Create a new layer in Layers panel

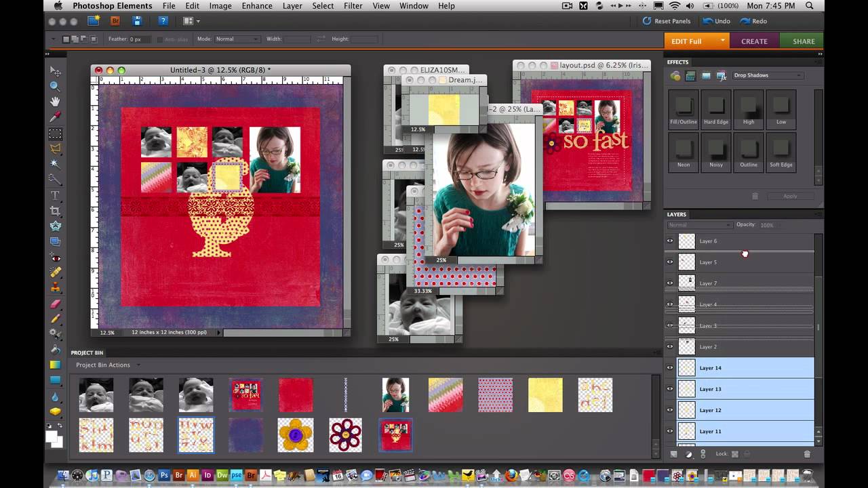(x=673, y=454)
